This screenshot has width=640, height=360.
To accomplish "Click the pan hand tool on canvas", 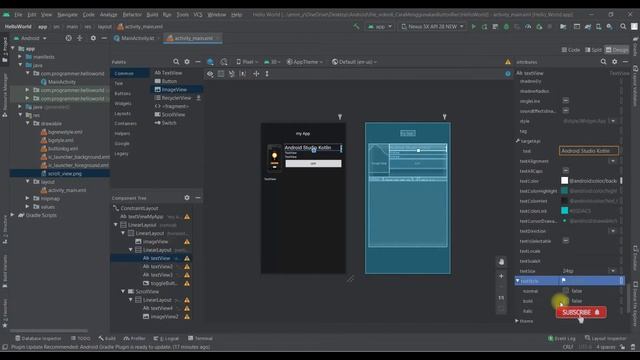I will click(501, 262).
